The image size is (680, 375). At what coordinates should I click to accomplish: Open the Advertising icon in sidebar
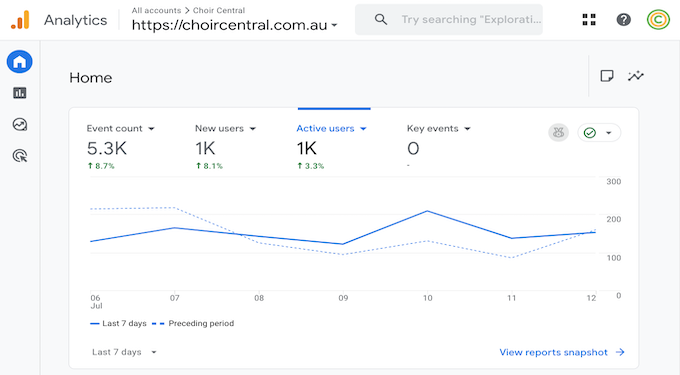(x=20, y=156)
